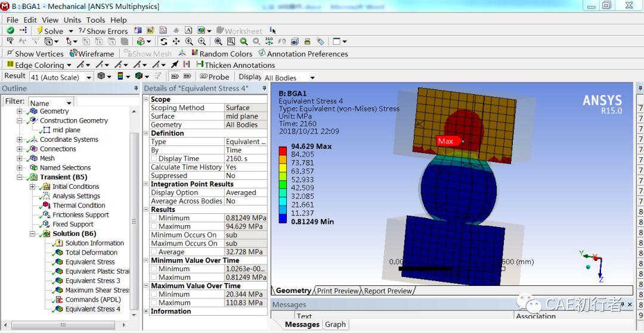Click the Probe tool icon
This screenshot has height=333, width=644.
tap(204, 76)
